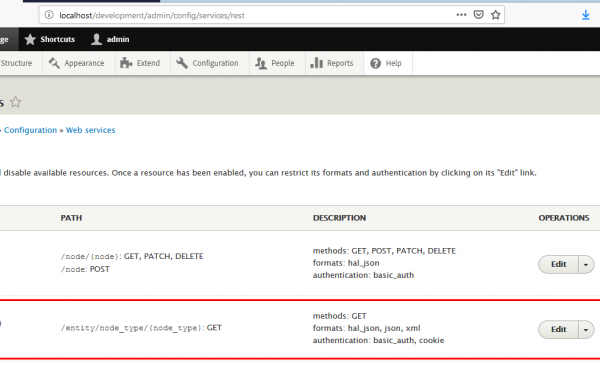Click the Help question mark icon
This screenshot has width=600, height=365.
[375, 63]
